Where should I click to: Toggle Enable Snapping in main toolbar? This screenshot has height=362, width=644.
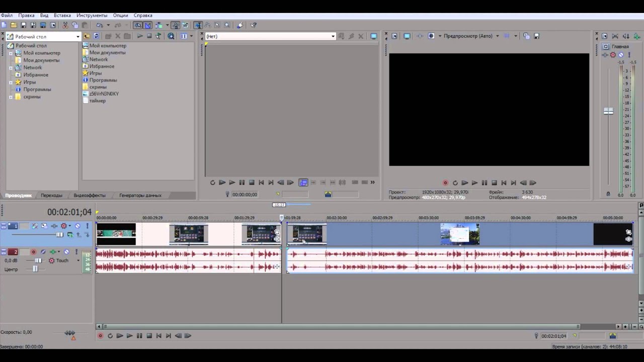(x=137, y=25)
